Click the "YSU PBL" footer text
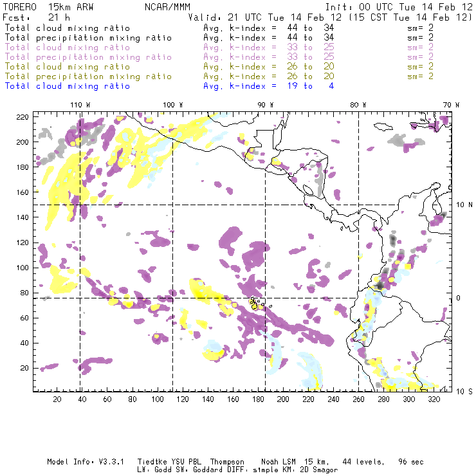Screen dimensions: 476x476 point(186,462)
